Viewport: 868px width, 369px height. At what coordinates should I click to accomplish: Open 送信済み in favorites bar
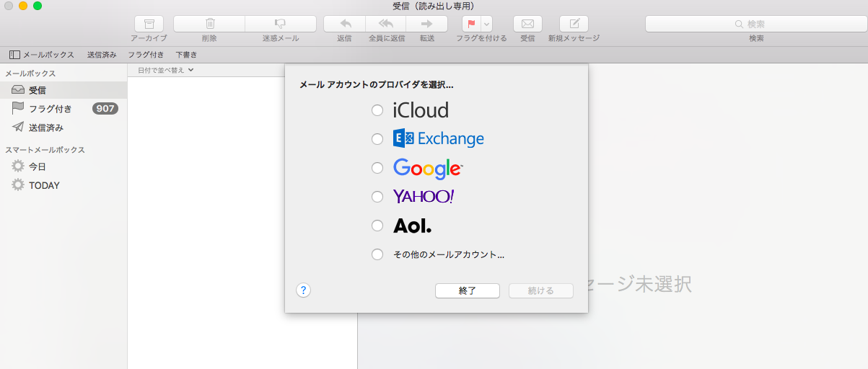[102, 55]
